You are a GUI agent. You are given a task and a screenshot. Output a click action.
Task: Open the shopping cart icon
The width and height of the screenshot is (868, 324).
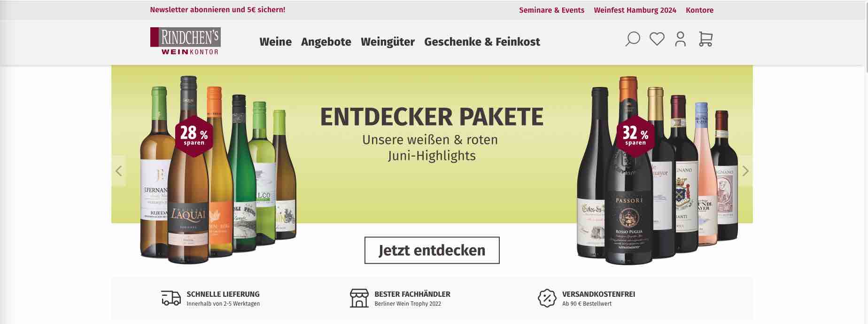tap(705, 39)
